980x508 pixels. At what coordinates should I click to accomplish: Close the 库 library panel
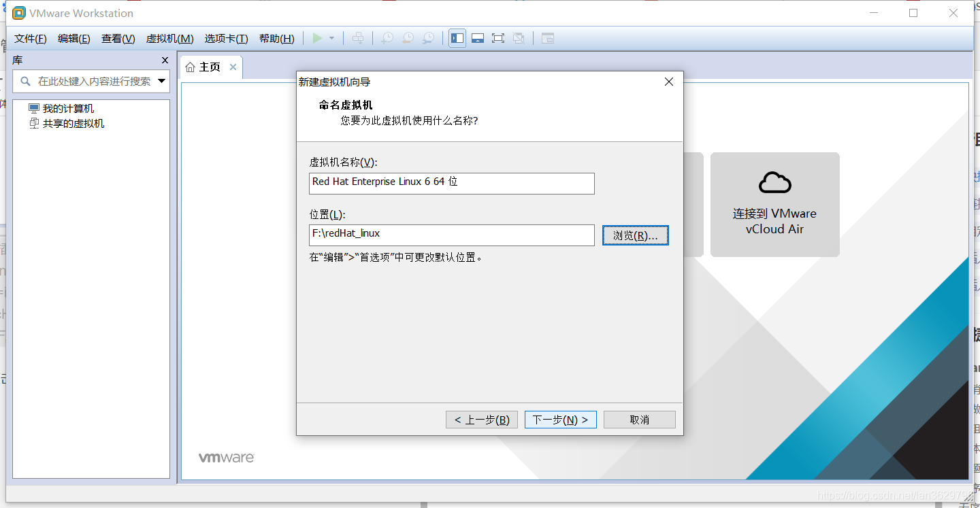point(165,61)
